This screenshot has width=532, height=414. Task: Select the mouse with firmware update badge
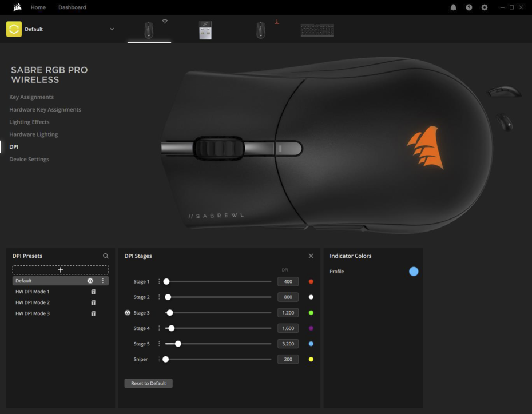[261, 30]
